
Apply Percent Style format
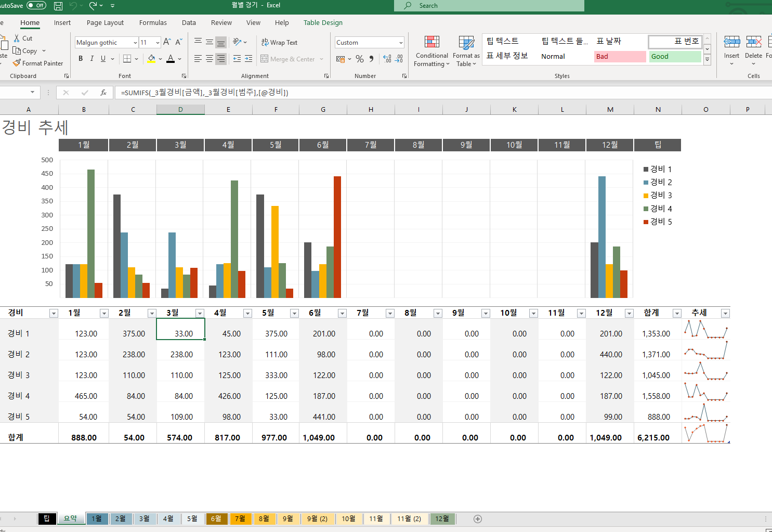point(360,59)
